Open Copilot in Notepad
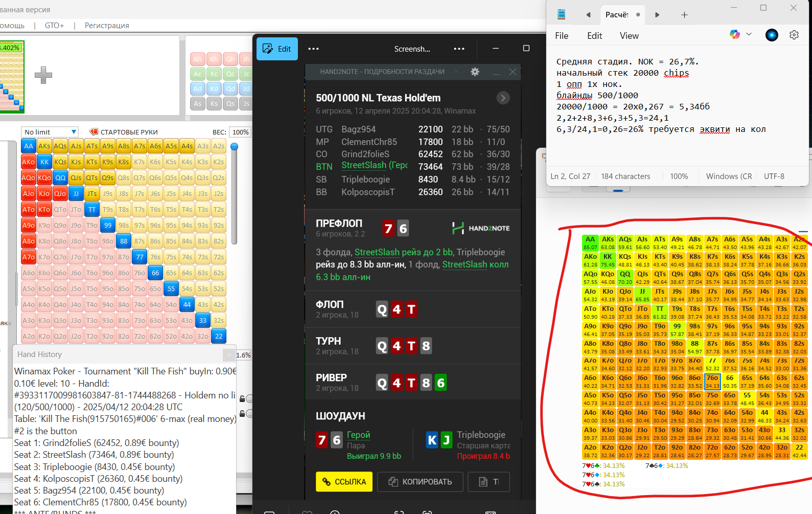 tap(735, 34)
